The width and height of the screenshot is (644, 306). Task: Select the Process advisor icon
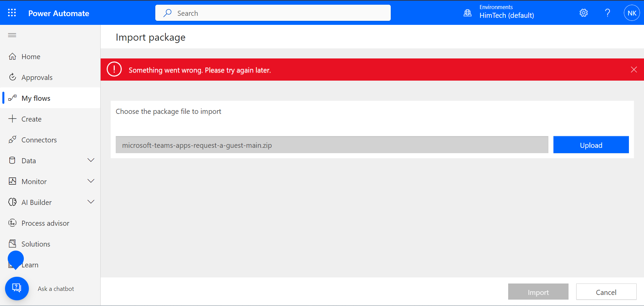[12, 223]
